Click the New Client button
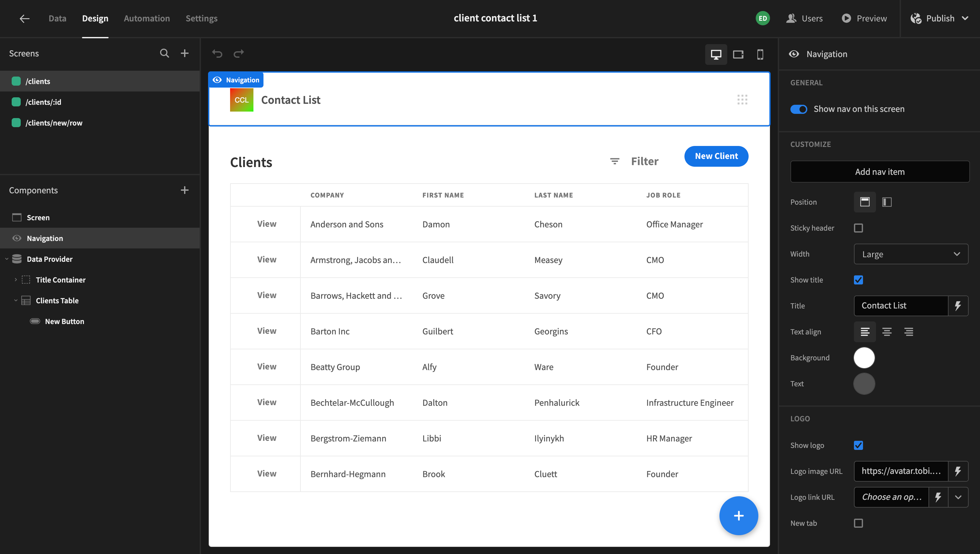The image size is (980, 554). (x=716, y=156)
